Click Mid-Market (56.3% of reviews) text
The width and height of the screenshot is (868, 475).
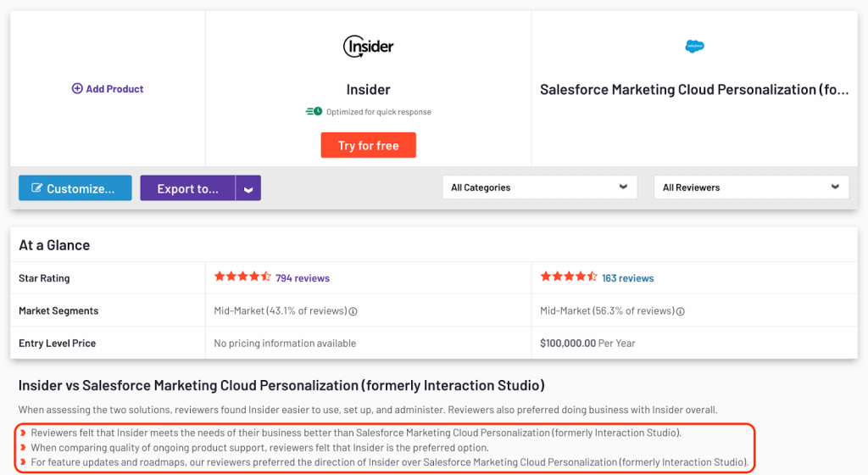click(x=607, y=310)
